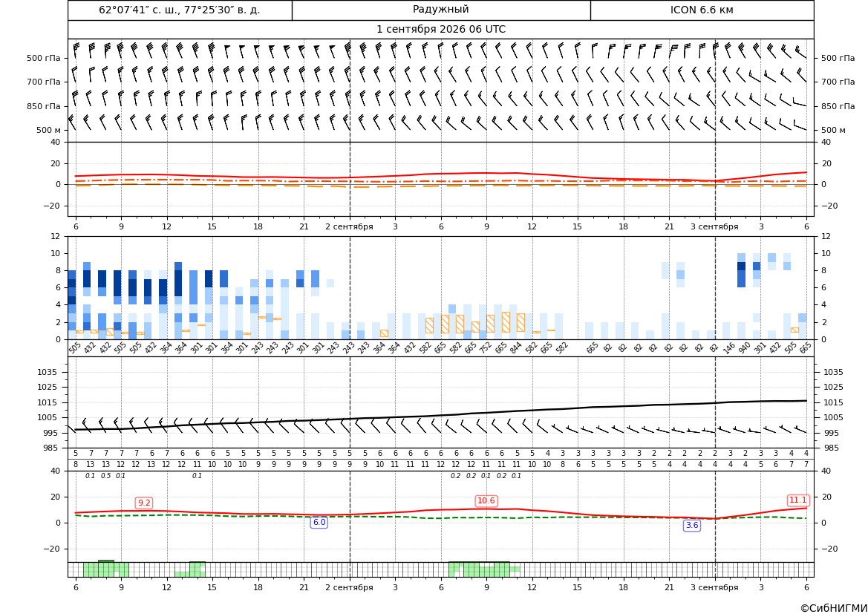Screen dimensions: 868x614
Task: Select the Радужный location header cell
Action: pyautogui.click(x=441, y=10)
